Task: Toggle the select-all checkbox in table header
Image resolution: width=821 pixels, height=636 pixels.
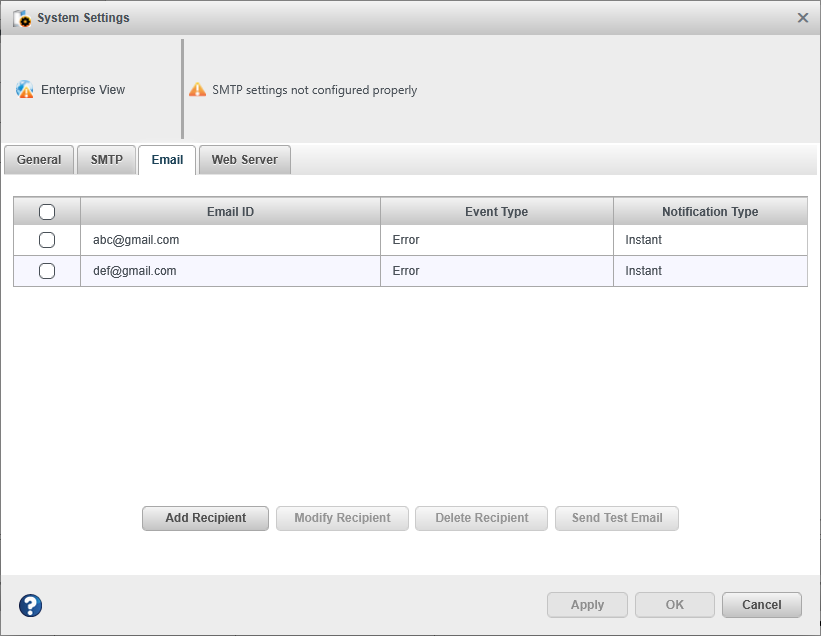Action: [47, 212]
